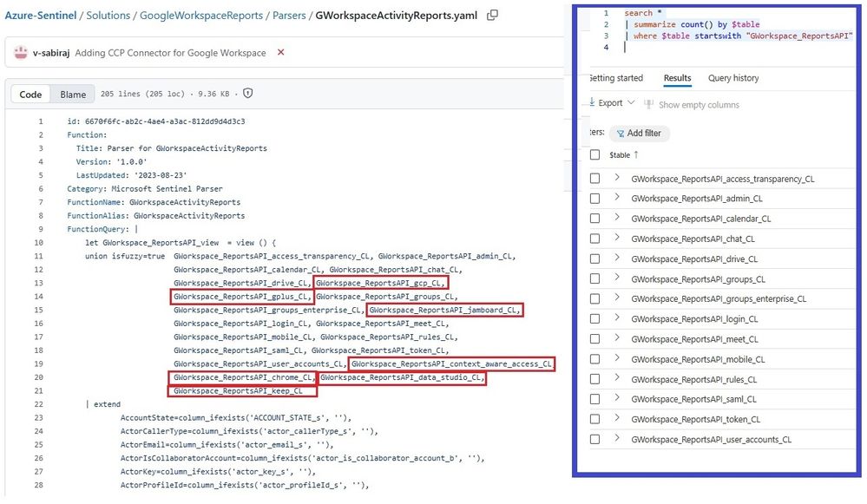
Task: Click GWorkspace_ReportsAPI_gcp_CL in the code
Action: pos(380,283)
